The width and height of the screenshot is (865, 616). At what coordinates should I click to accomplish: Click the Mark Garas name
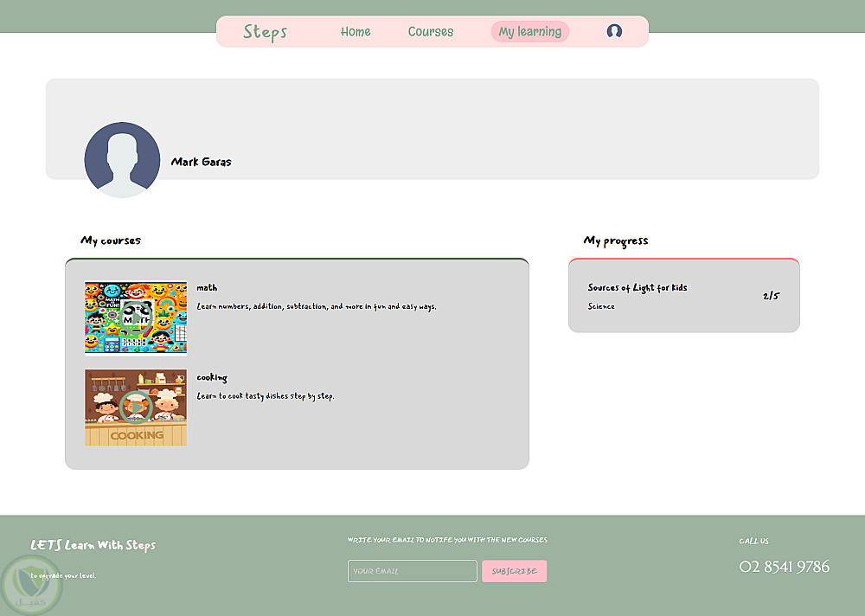point(201,162)
